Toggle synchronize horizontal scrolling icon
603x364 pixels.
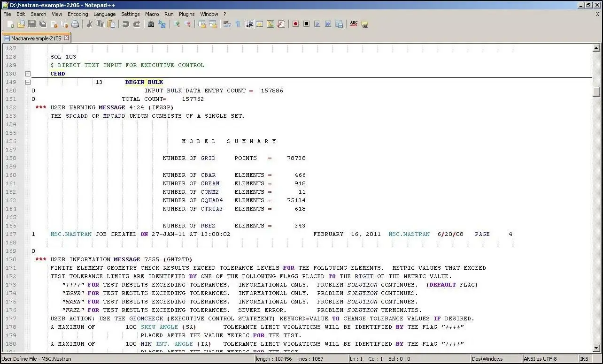[213, 24]
